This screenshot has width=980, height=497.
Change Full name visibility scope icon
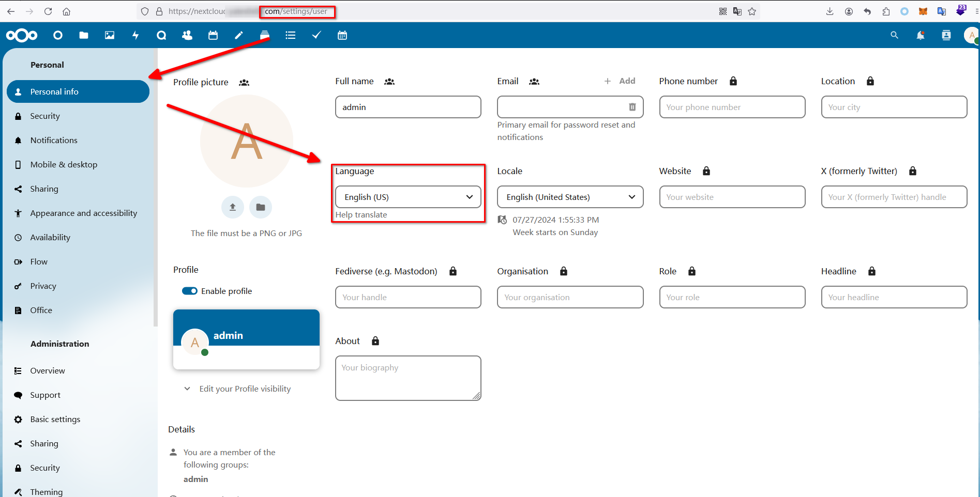(389, 82)
